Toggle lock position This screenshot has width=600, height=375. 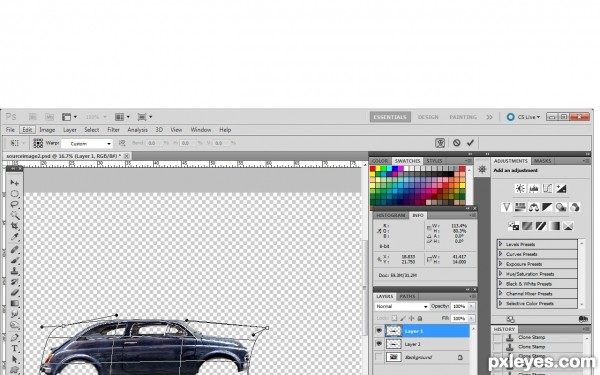coord(411,318)
